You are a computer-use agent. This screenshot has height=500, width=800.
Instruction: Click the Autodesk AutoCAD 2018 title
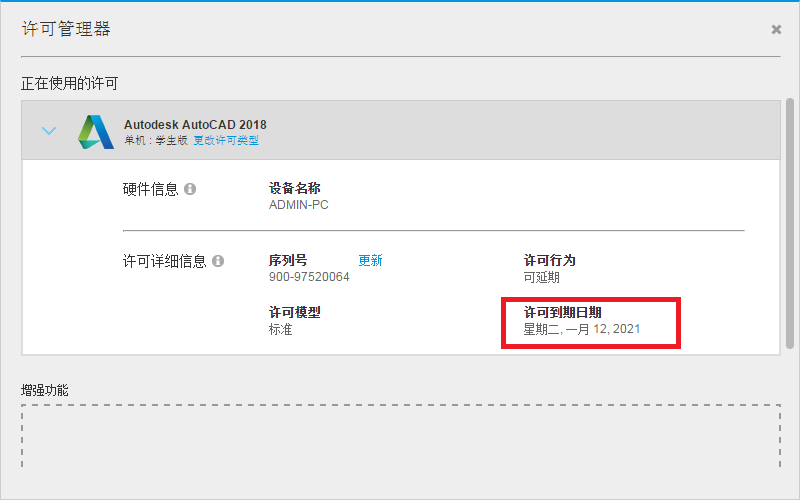(195, 124)
